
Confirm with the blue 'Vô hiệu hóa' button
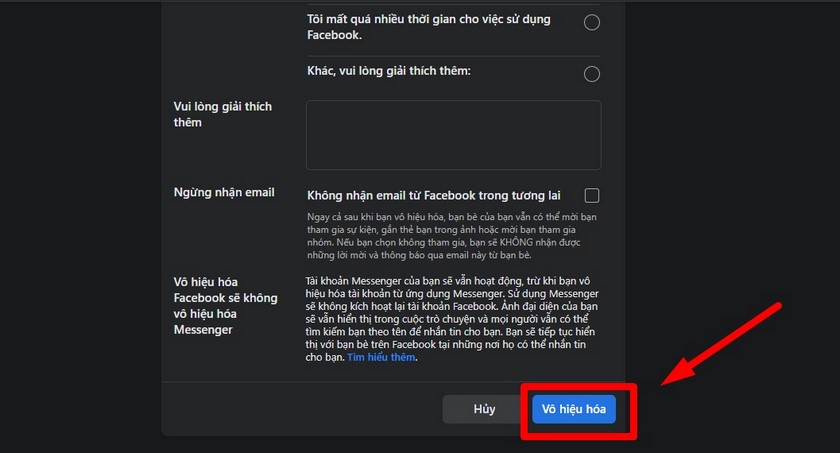click(573, 409)
